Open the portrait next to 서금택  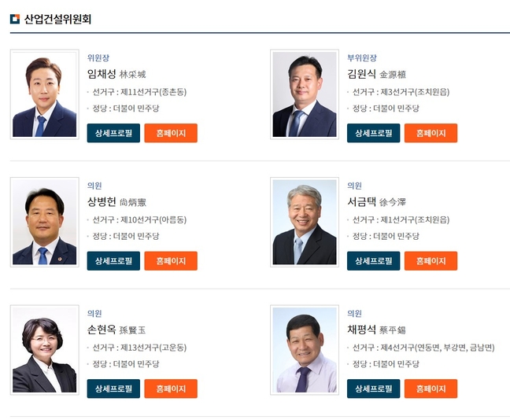tap(305, 223)
